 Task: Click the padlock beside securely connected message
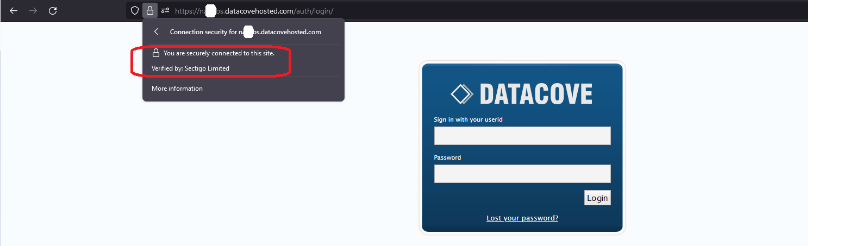tap(156, 53)
